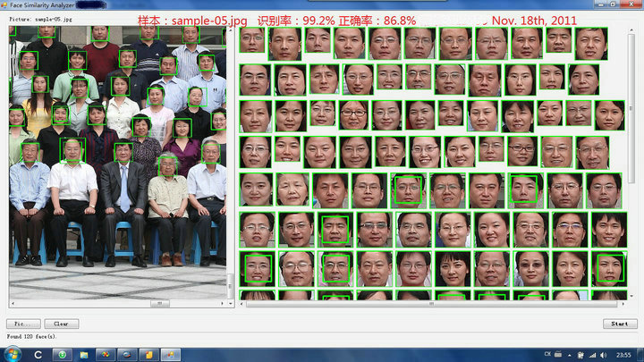This screenshot has width=644, height=362.
Task: Click down arrow of source picture scrollbar
Action: click(231, 303)
